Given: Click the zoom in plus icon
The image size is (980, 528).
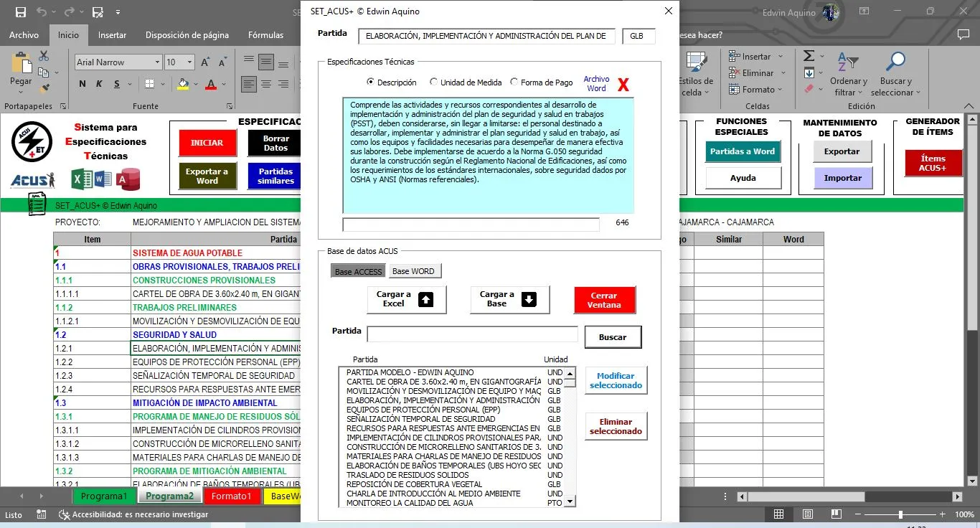Looking at the screenshot, I should point(942,514).
